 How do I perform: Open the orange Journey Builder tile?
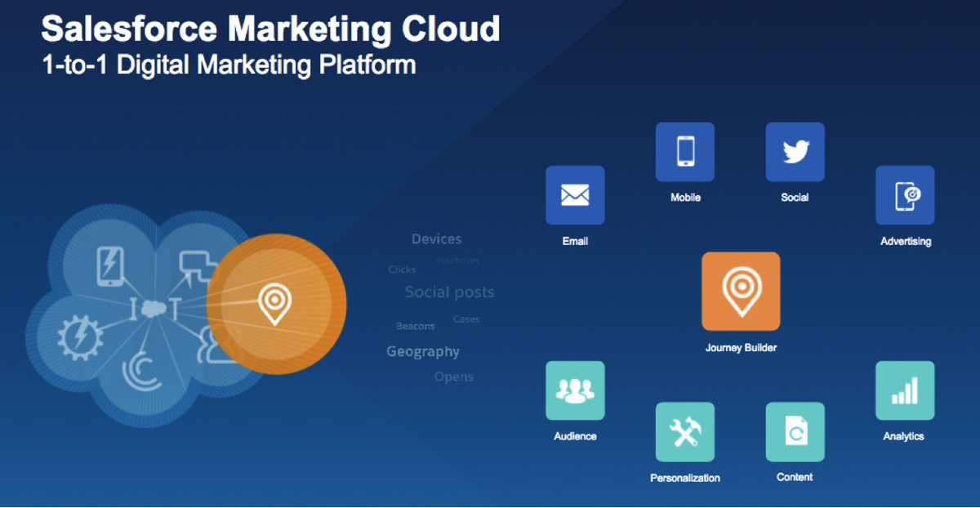click(x=741, y=292)
